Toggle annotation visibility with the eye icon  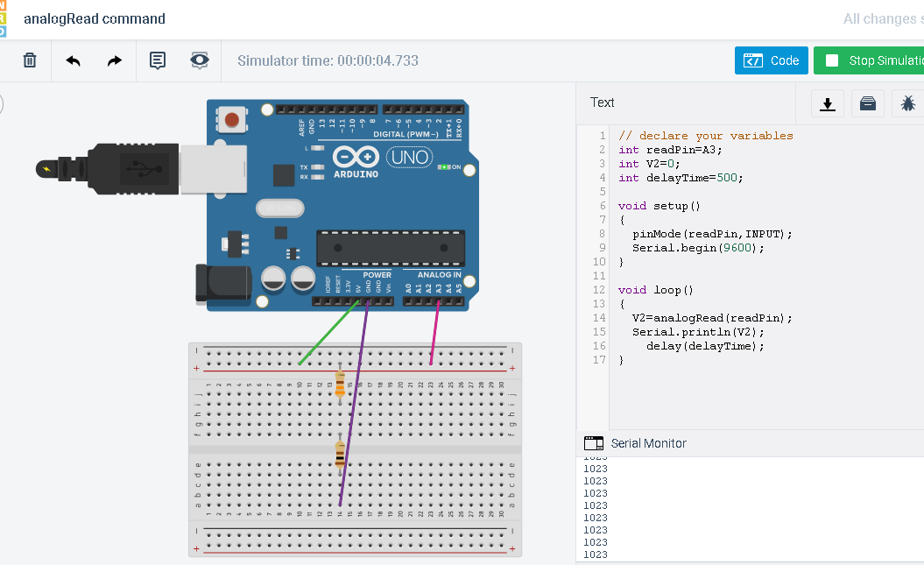click(x=199, y=60)
